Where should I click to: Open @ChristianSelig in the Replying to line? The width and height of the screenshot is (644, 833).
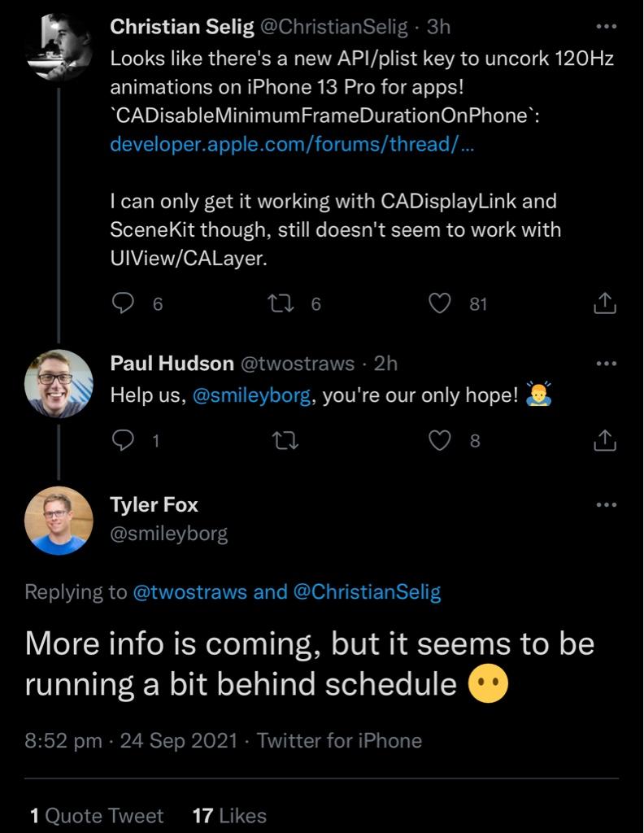coord(366,592)
